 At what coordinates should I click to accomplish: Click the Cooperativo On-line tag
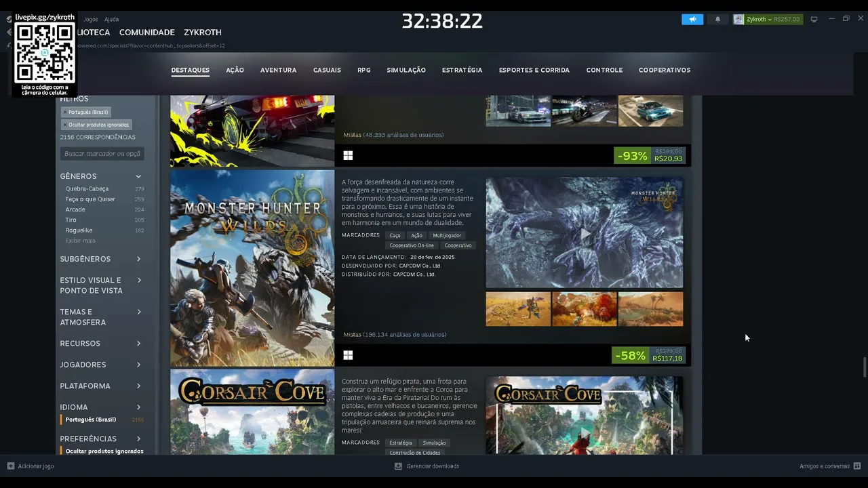[x=412, y=245]
